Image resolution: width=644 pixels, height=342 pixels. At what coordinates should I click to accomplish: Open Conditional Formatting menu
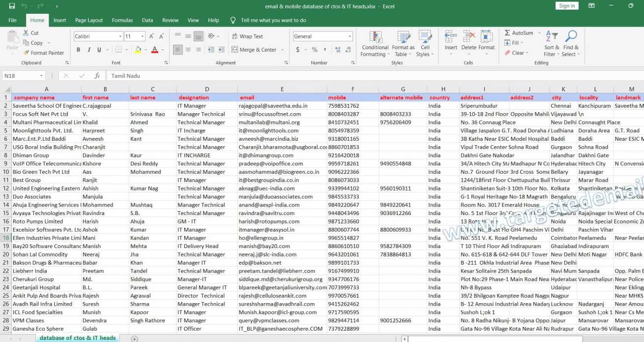pos(375,43)
